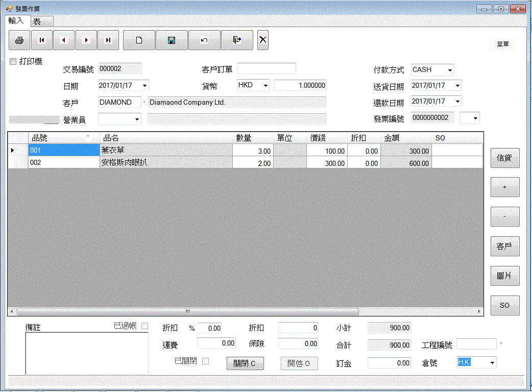Click amount cell 600.00

[406, 163]
